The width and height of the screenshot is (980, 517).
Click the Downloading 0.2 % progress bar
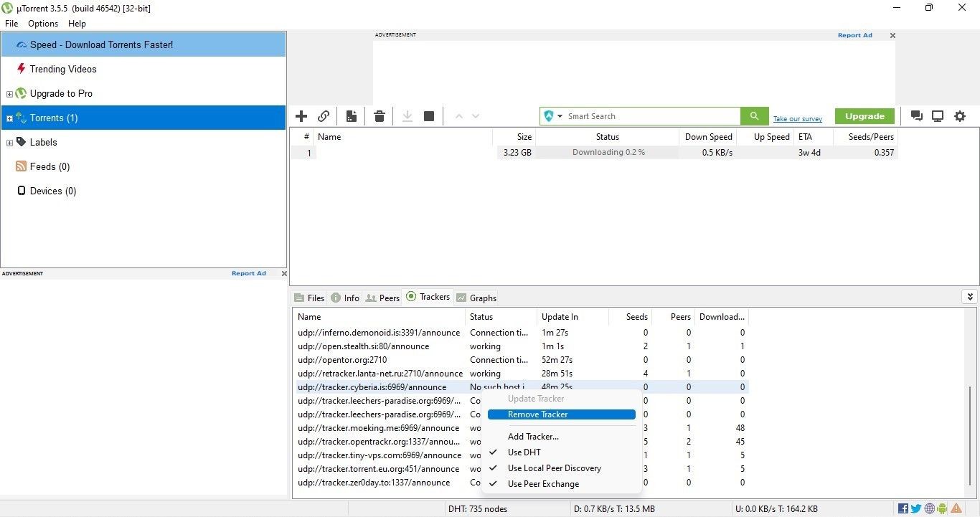(x=608, y=153)
